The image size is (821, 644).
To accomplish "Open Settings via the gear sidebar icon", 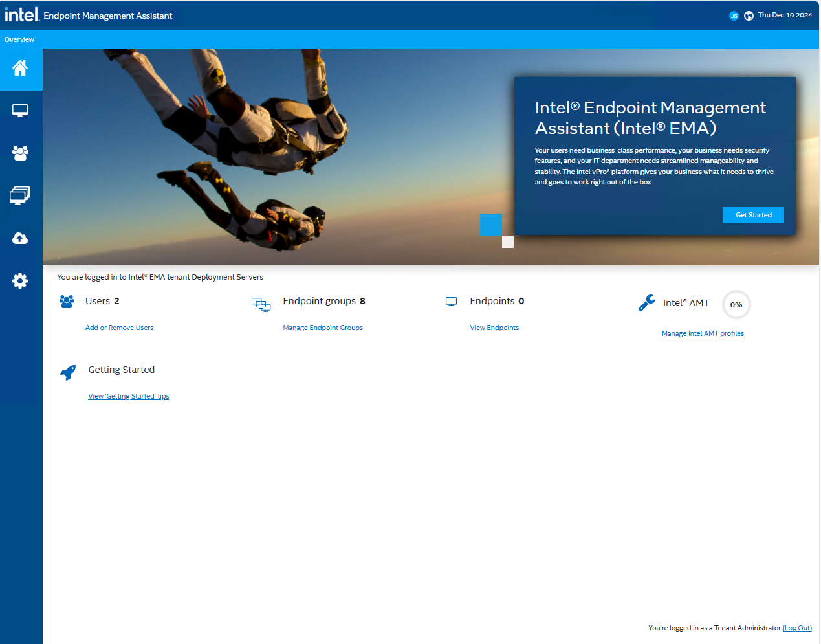I will click(x=20, y=281).
